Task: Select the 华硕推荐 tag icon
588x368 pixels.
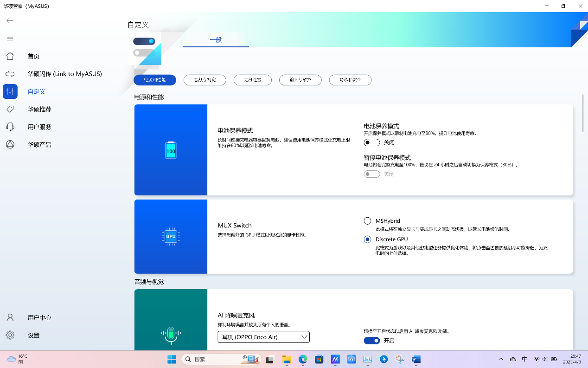Action: tap(10, 109)
